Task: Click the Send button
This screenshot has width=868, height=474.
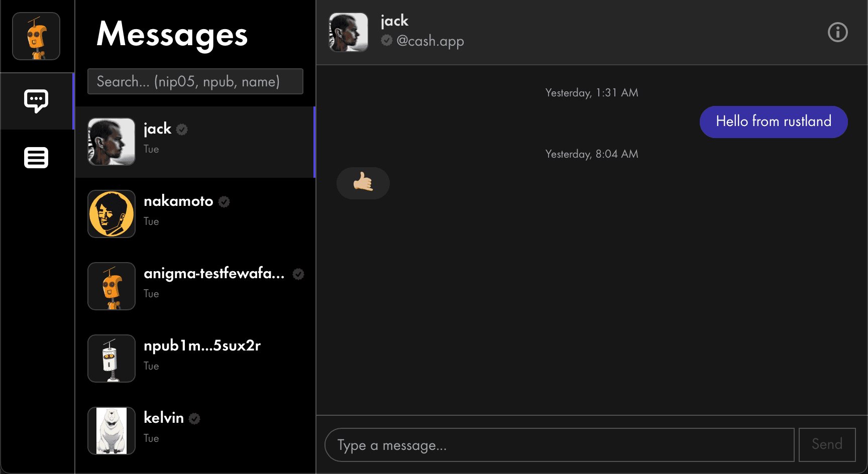Action: (827, 444)
